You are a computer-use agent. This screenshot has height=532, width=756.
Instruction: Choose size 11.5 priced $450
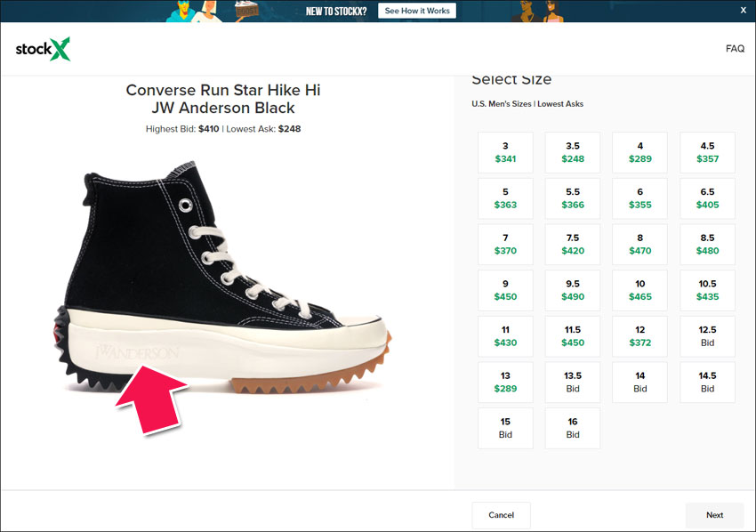tap(572, 336)
